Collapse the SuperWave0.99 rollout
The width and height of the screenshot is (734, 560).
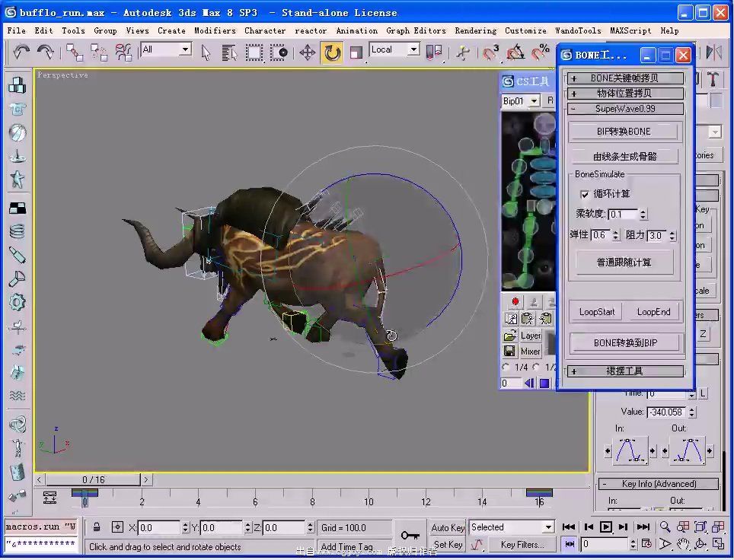click(x=624, y=109)
